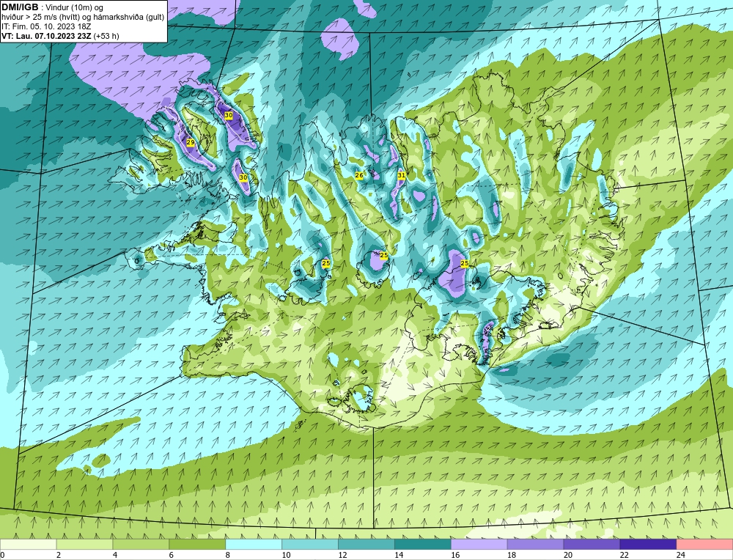Screen dimensions: 733x560
Task: Click the 10–12 m/s turquoise legend swatch
Action: click(x=310, y=545)
